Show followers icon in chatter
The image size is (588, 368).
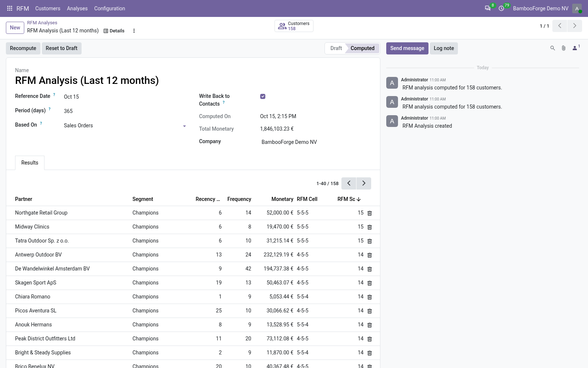click(576, 48)
